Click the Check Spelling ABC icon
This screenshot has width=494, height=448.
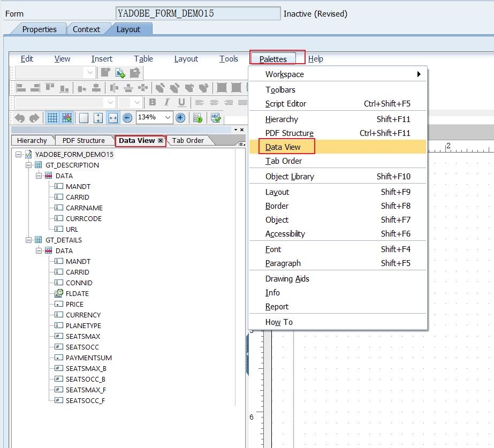coord(216,118)
